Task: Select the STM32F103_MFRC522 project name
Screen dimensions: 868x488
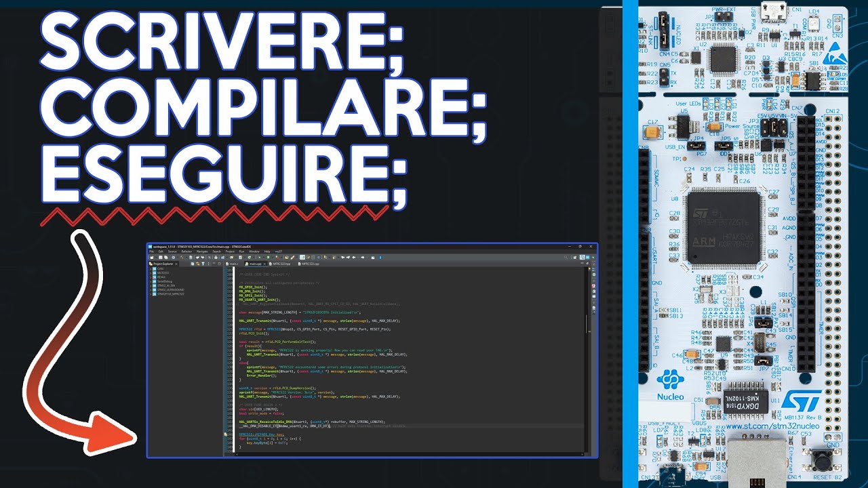Action: (171, 294)
